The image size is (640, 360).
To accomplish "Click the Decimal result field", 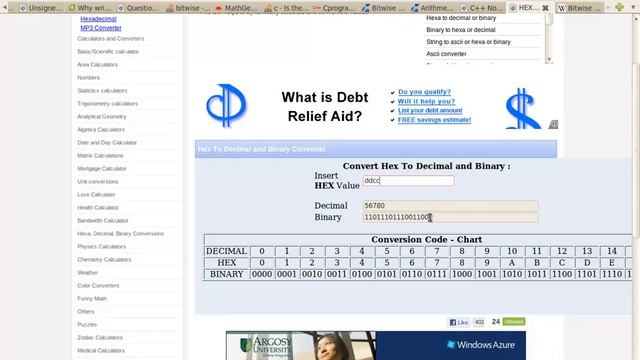I will [x=450, y=206].
